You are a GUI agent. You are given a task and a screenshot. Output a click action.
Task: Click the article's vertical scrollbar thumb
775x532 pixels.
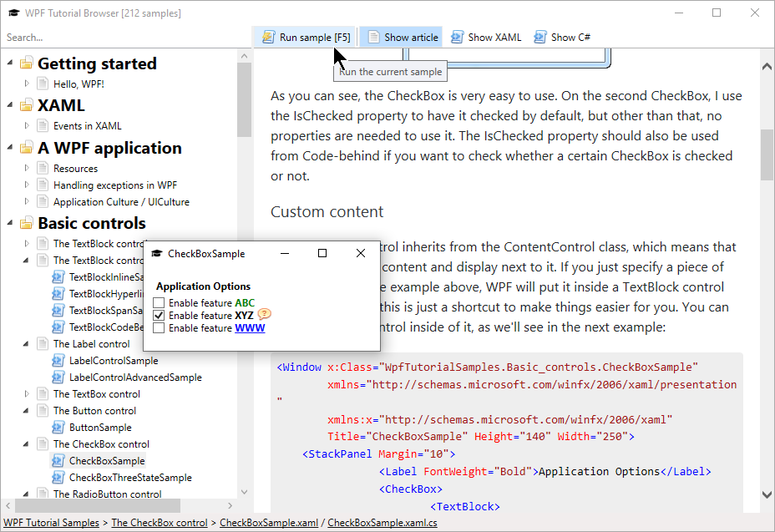point(767,155)
